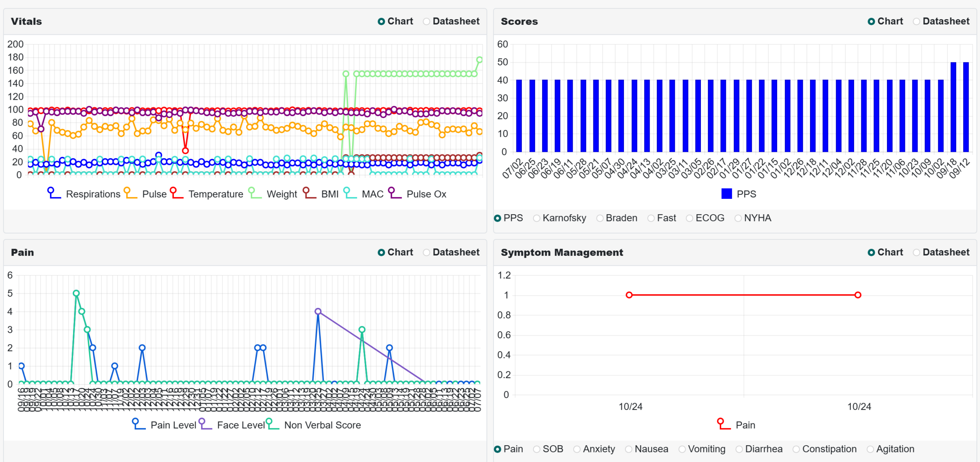This screenshot has height=462, width=980.
Task: Select Chart view in Pain panel
Action: [395, 252]
